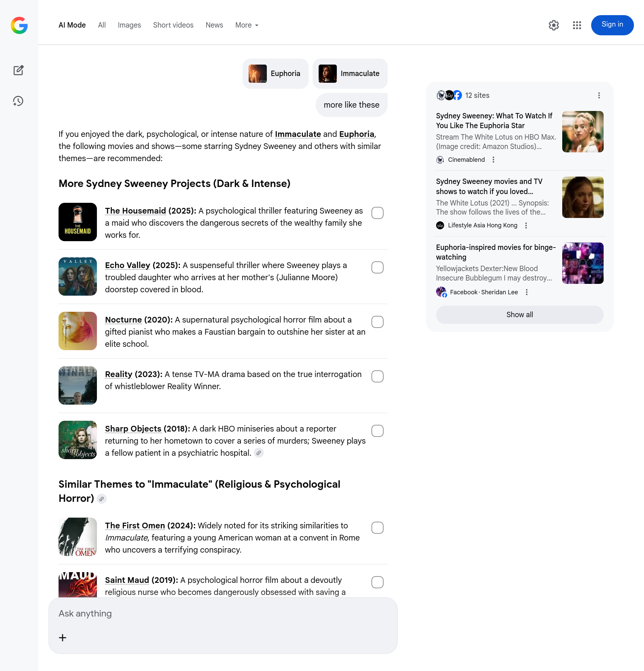The image size is (644, 671).
Task: Select the Saint Maud checkbox
Action: click(377, 582)
